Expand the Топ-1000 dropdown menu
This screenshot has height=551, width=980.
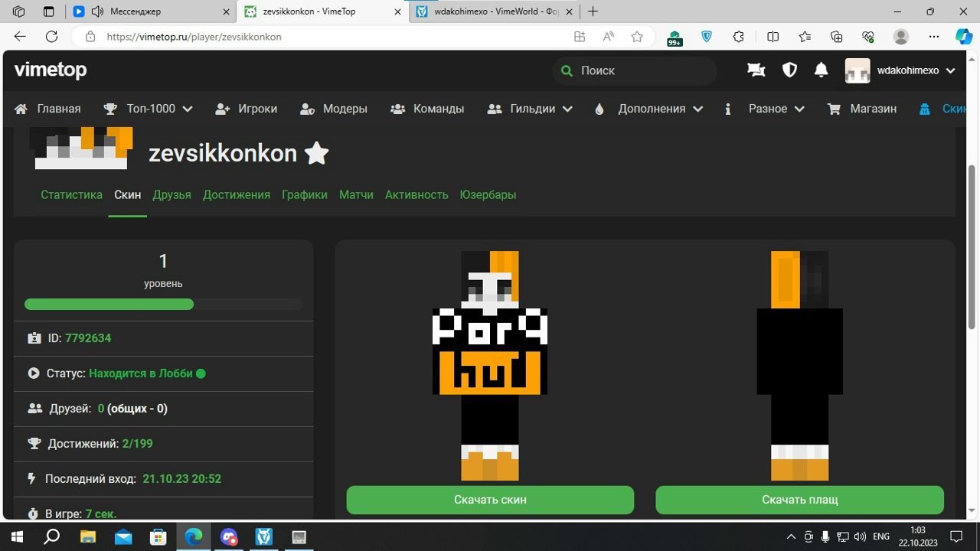tap(148, 109)
